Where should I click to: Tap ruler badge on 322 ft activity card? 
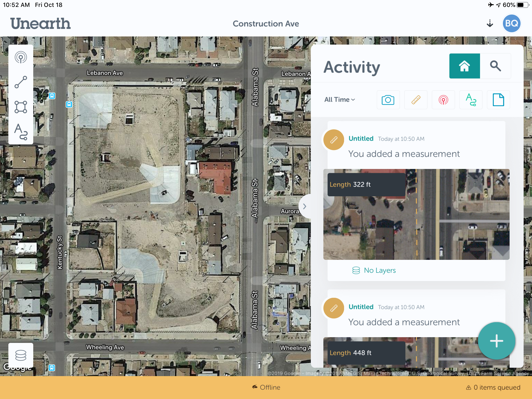click(x=334, y=140)
